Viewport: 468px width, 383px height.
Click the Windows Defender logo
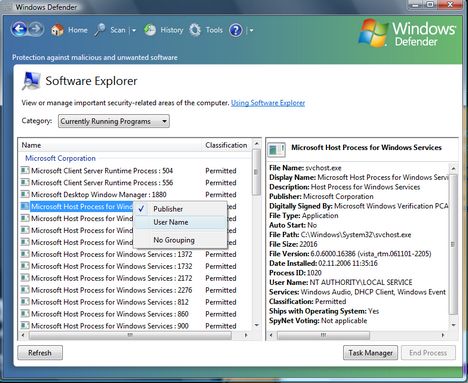[x=407, y=33]
